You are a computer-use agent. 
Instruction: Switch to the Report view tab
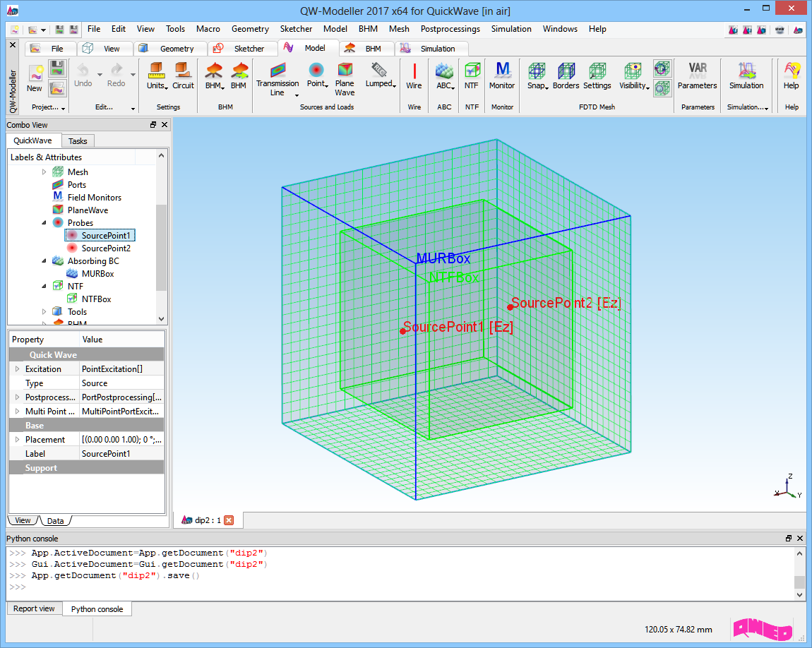[34, 608]
